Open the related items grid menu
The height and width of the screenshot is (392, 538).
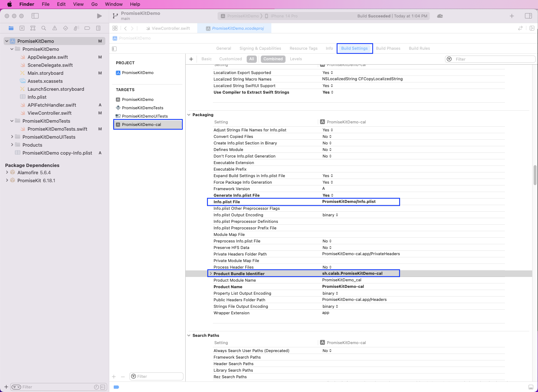tap(115, 28)
